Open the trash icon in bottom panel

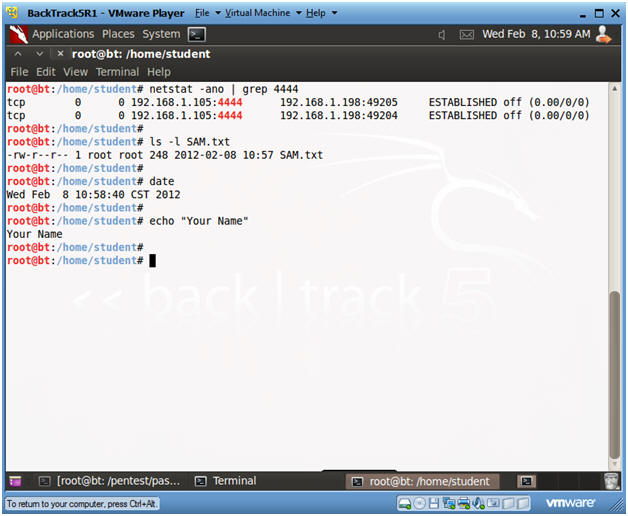pos(612,481)
